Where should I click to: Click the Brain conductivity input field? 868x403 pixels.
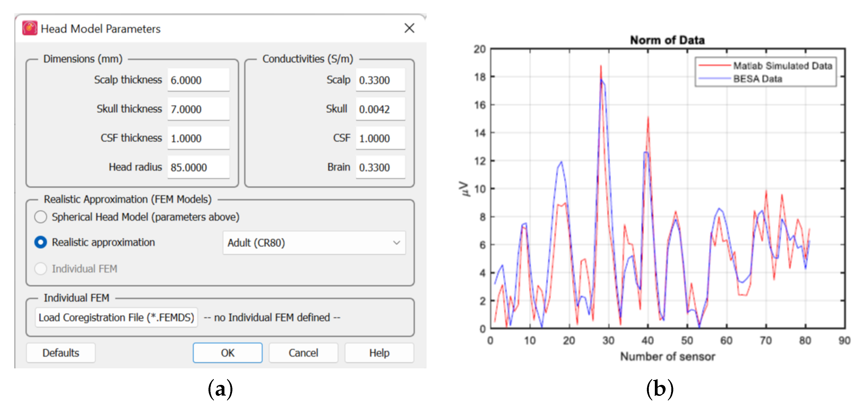point(380,167)
